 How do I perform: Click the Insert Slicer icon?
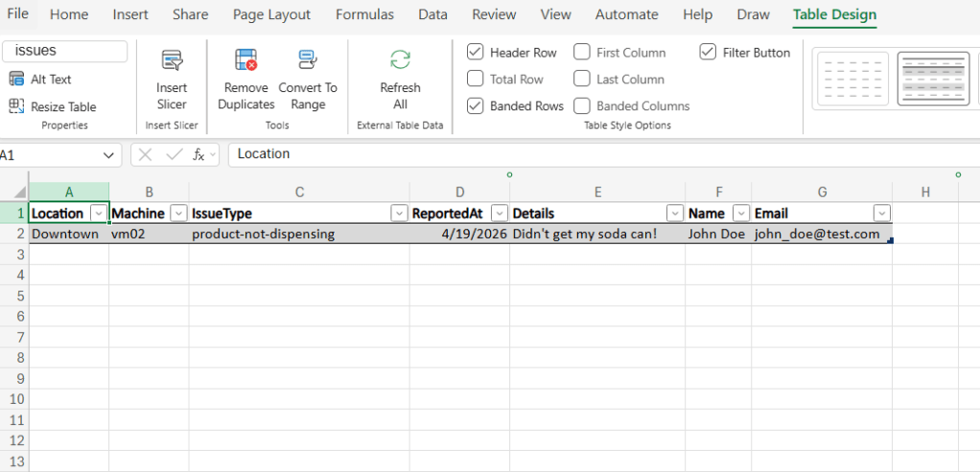coord(172,60)
